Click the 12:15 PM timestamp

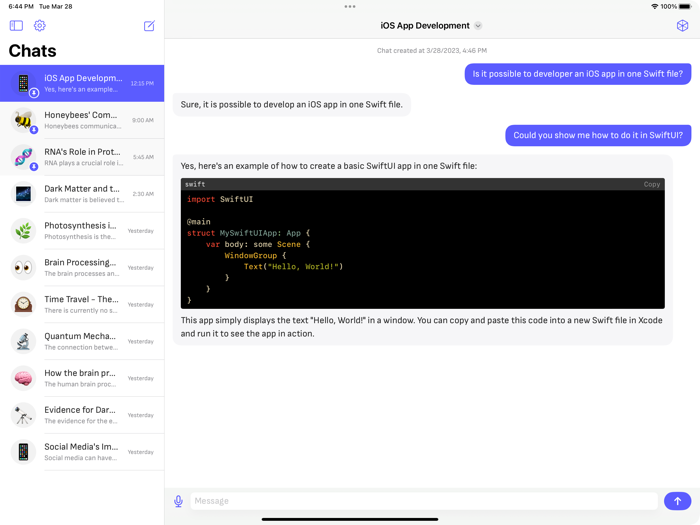(x=142, y=83)
